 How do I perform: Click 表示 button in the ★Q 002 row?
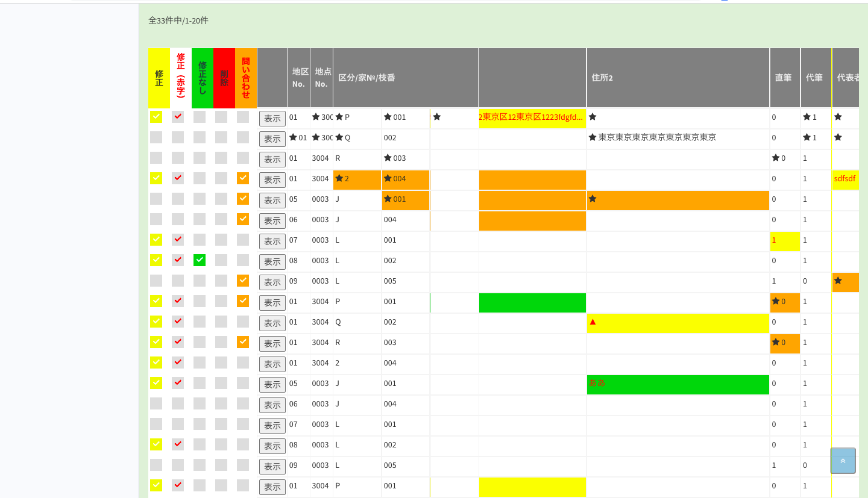point(272,139)
